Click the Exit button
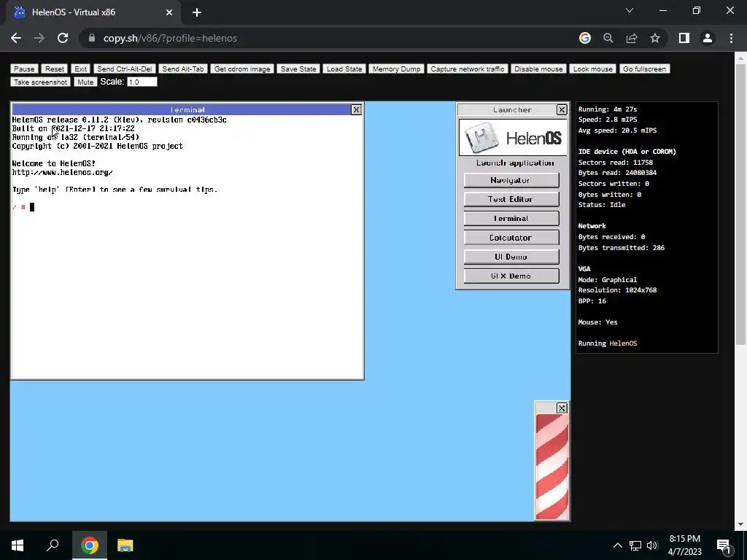747x560 pixels. [80, 69]
